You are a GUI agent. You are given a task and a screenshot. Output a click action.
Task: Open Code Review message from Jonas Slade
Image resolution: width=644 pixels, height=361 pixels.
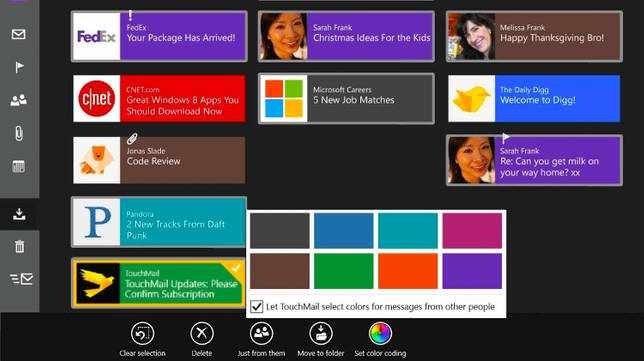159,160
